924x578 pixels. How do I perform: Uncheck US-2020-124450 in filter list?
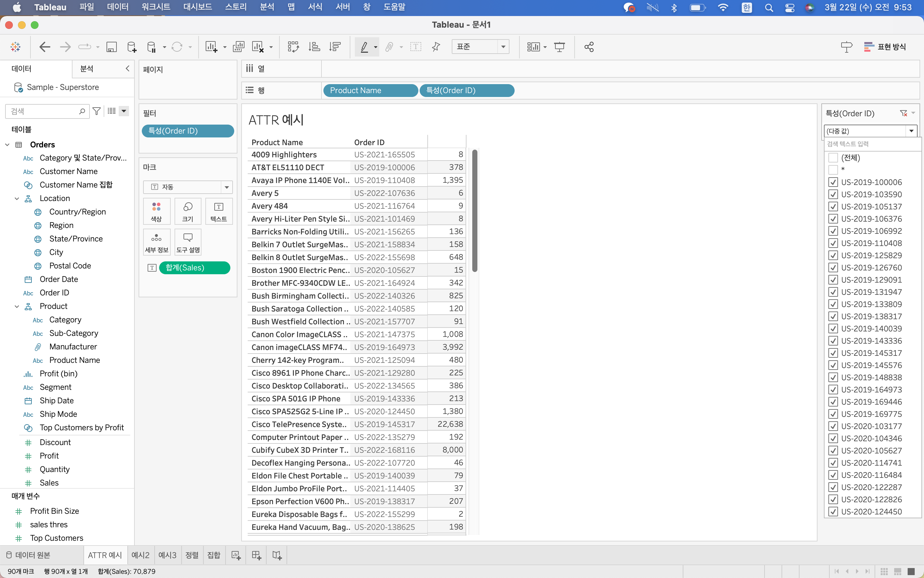[833, 512]
